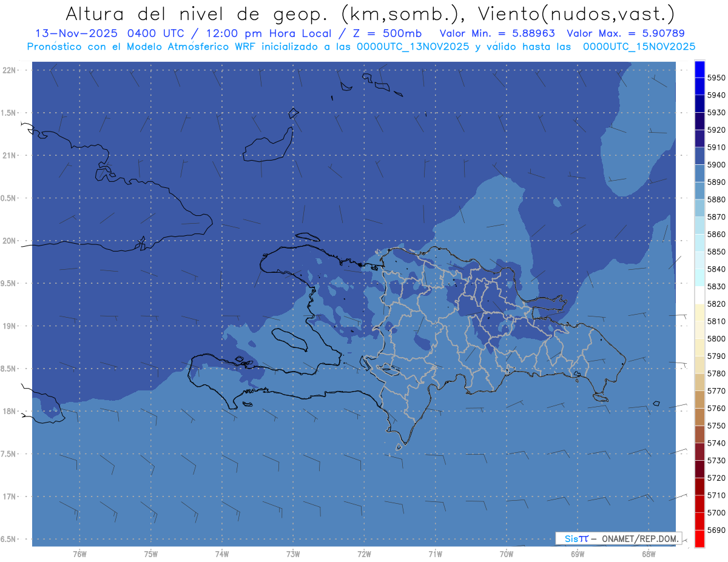Click the '75W' longitude label
The height and width of the screenshot is (562, 728).
(151, 554)
